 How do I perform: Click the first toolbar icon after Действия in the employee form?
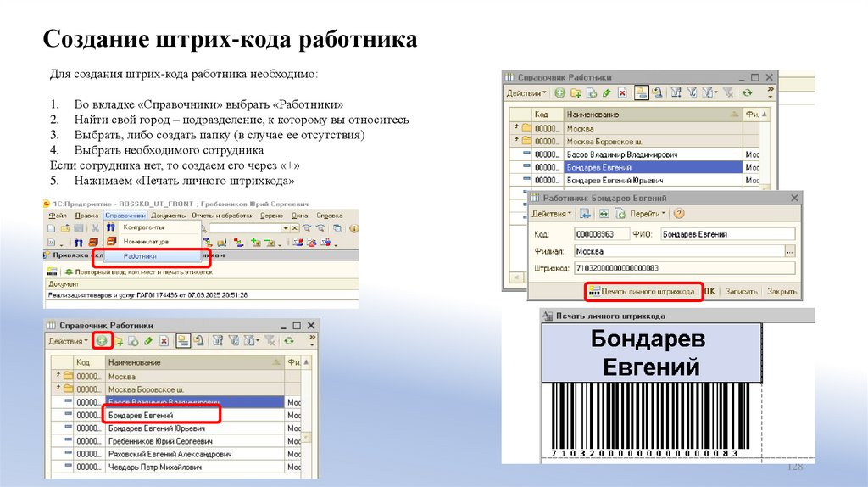585,213
